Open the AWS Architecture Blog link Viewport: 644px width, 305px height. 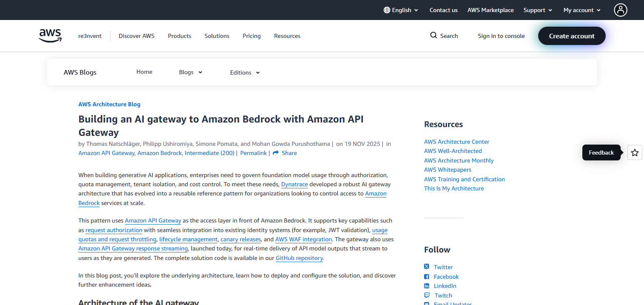(x=109, y=104)
